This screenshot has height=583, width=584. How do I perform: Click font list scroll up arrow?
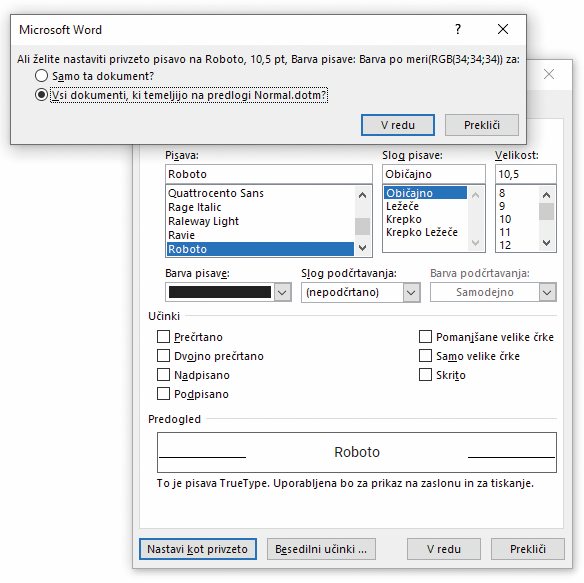tap(362, 195)
